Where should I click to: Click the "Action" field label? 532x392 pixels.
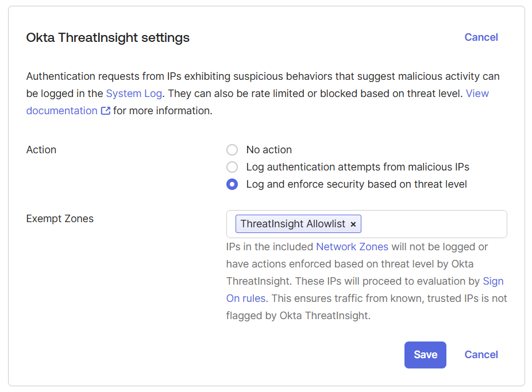[41, 150]
